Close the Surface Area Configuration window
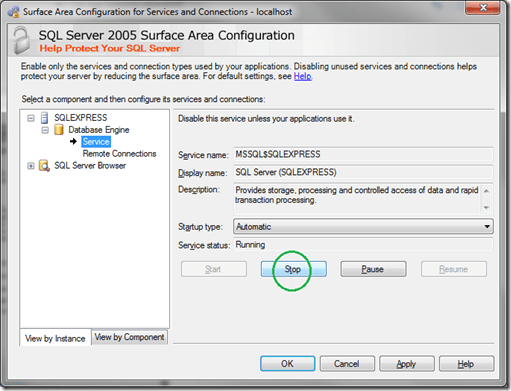511x391 pixels. tap(483, 8)
